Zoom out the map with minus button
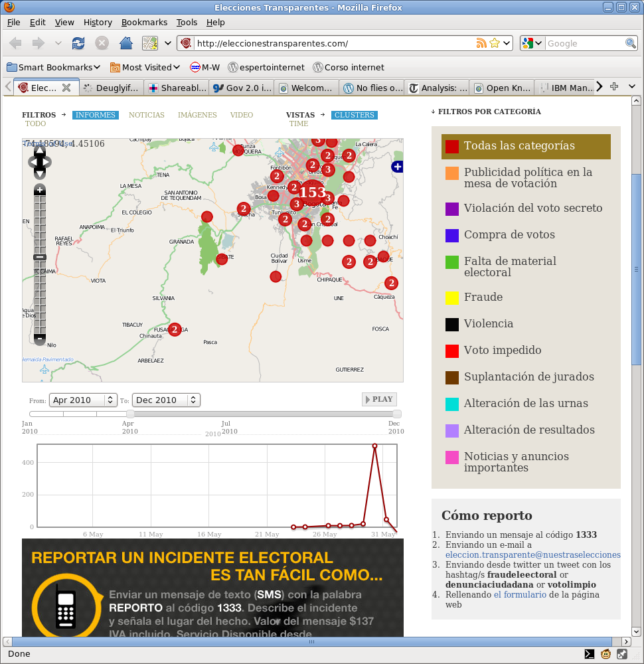Image resolution: width=644 pixels, height=664 pixels. pyautogui.click(x=40, y=339)
